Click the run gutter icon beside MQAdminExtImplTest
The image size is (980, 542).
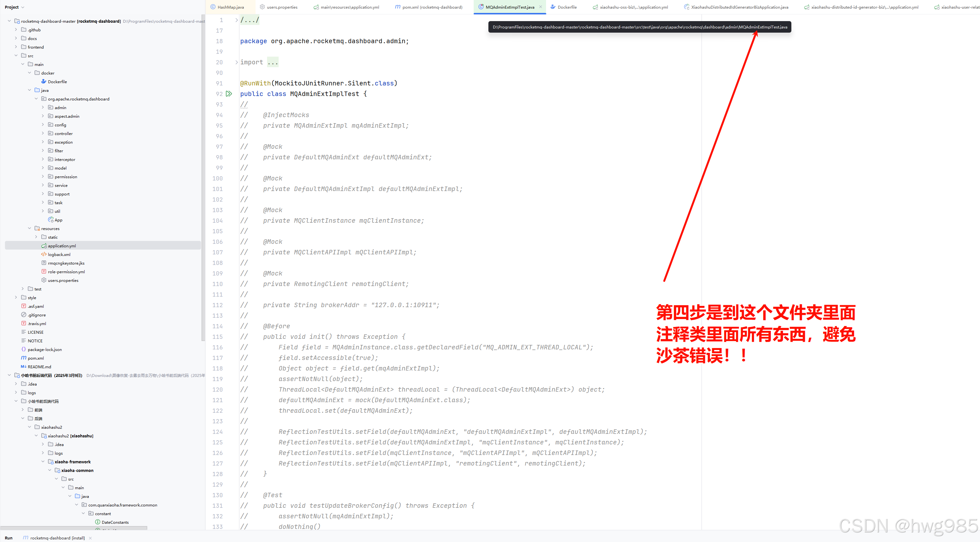[229, 93]
